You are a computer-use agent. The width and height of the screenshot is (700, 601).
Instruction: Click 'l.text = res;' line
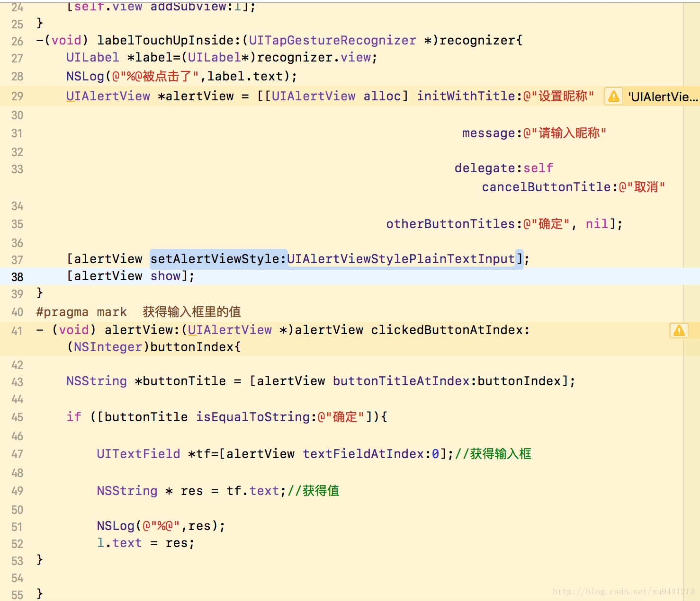pyautogui.click(x=145, y=543)
